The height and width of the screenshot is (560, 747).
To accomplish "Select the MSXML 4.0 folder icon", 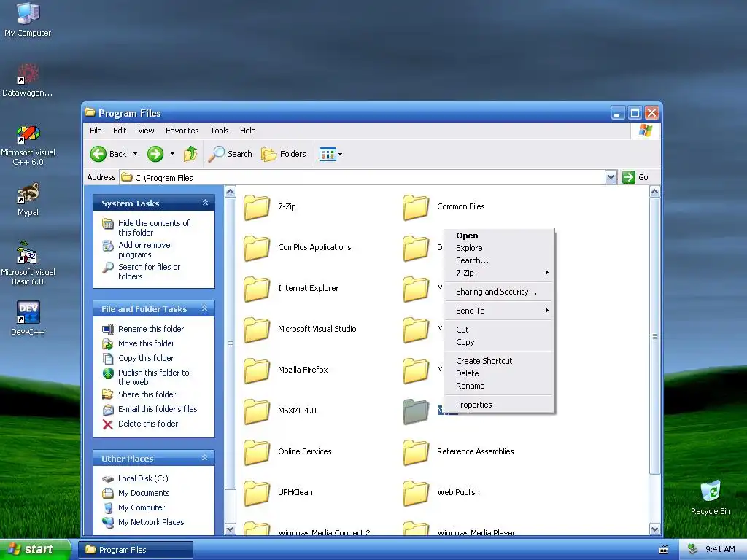I will point(257,411).
